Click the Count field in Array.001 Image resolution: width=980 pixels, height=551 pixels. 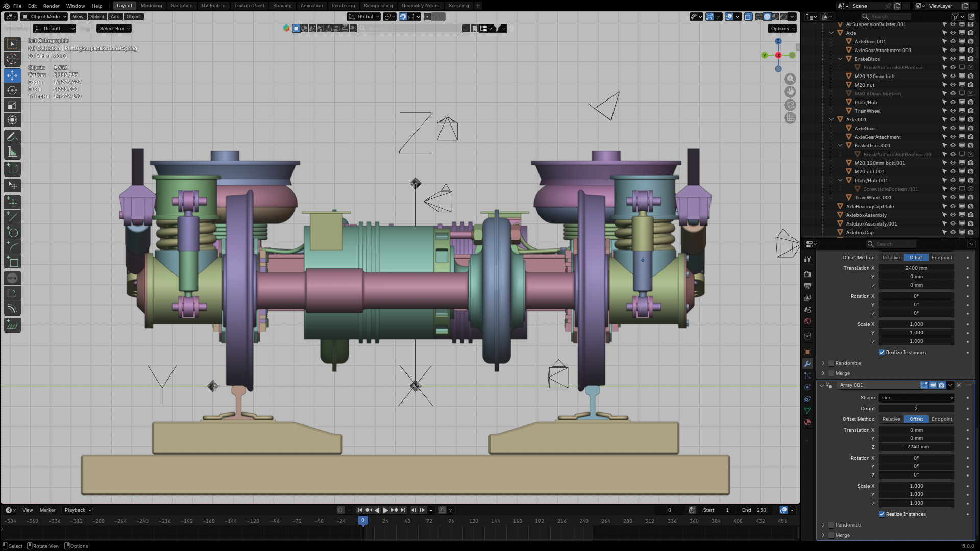pos(916,409)
